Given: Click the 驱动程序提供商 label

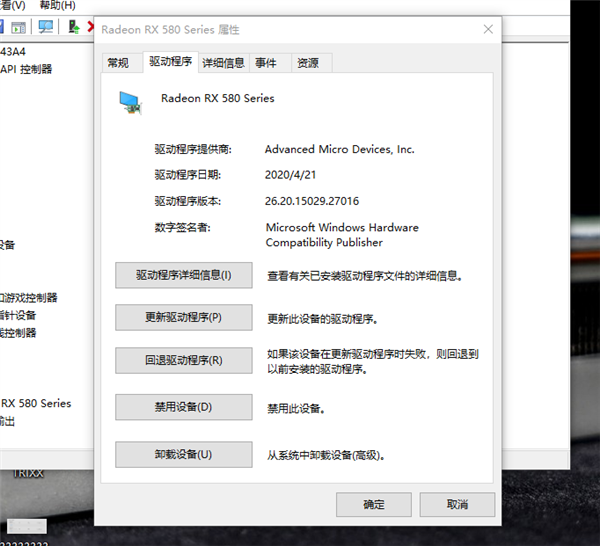Looking at the screenshot, I should tap(193, 149).
